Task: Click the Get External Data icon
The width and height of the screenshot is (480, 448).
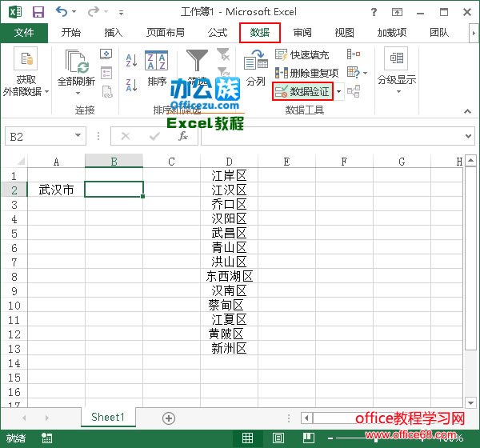Action: coord(26,58)
